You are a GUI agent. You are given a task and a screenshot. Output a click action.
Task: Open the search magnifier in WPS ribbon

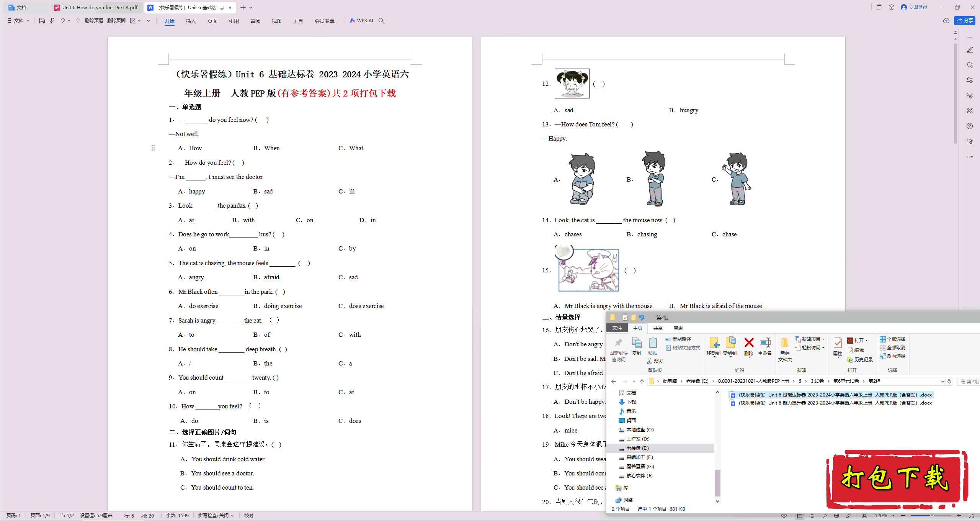click(381, 21)
